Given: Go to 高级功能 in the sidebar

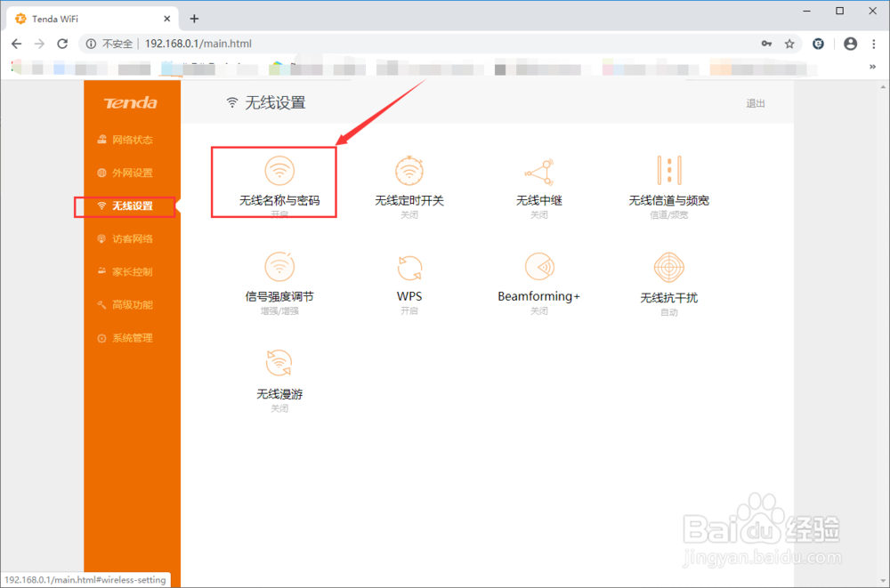Looking at the screenshot, I should (x=125, y=305).
